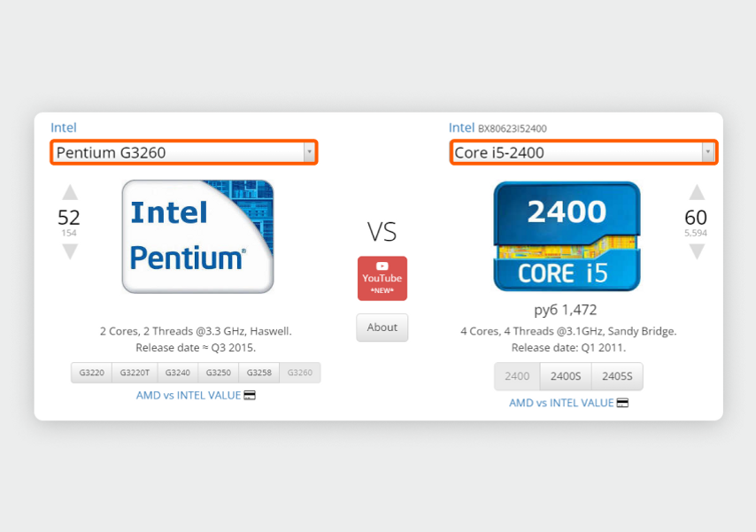Screen dimensions: 756x532
Task: Click the Core i5 2400 badge image
Action: tap(567, 236)
